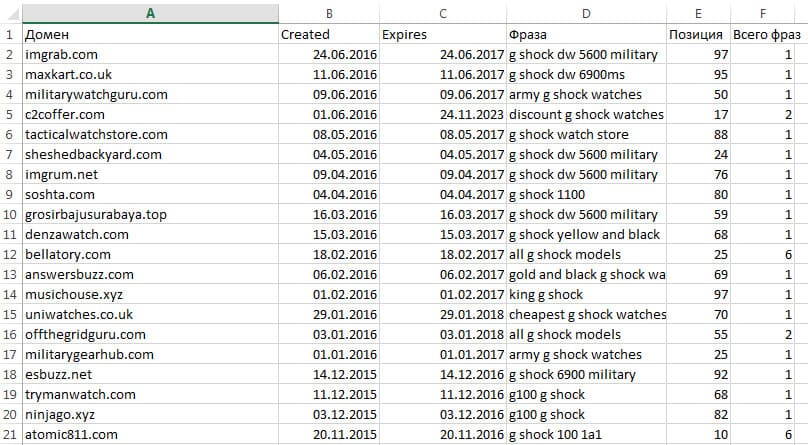The height and width of the screenshot is (445, 808).
Task: Select row 5 header
Action: point(10,114)
